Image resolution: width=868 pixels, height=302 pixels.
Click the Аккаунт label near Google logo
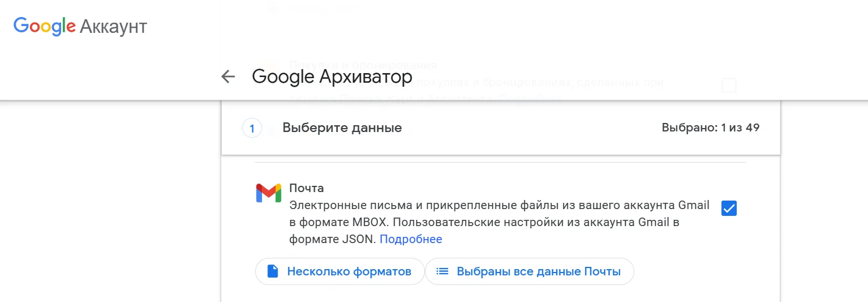114,27
